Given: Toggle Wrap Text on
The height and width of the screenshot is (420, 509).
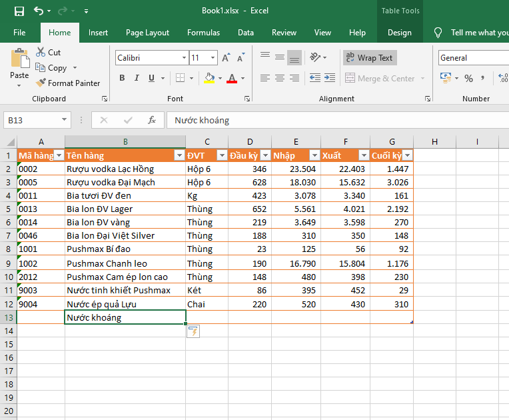Looking at the screenshot, I should [x=370, y=58].
